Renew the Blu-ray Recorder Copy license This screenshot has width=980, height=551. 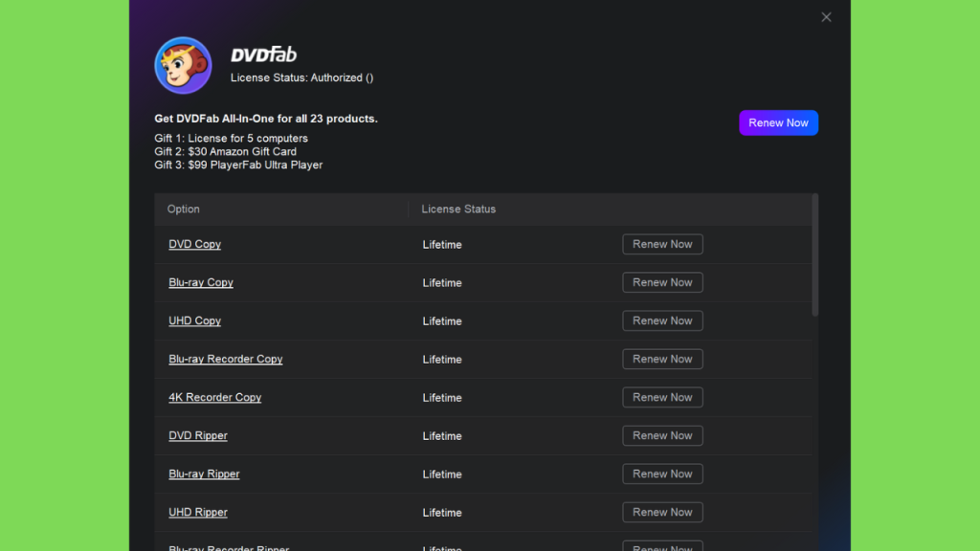[x=662, y=360]
